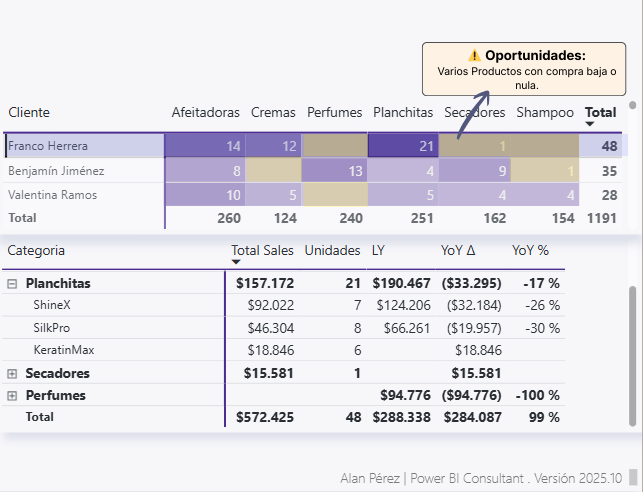This screenshot has width=644, height=492.
Task: Collapse the Planchitas category row
Action: coord(12,284)
